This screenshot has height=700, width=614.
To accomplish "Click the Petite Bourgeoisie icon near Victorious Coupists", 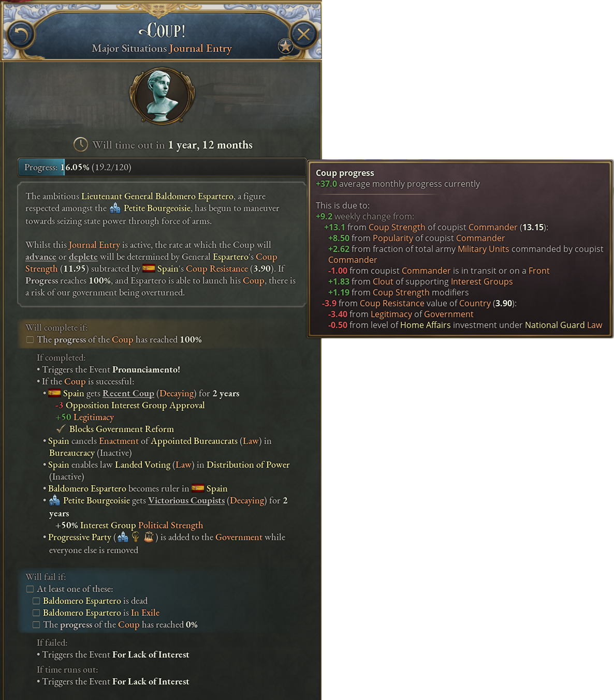I will 54,500.
